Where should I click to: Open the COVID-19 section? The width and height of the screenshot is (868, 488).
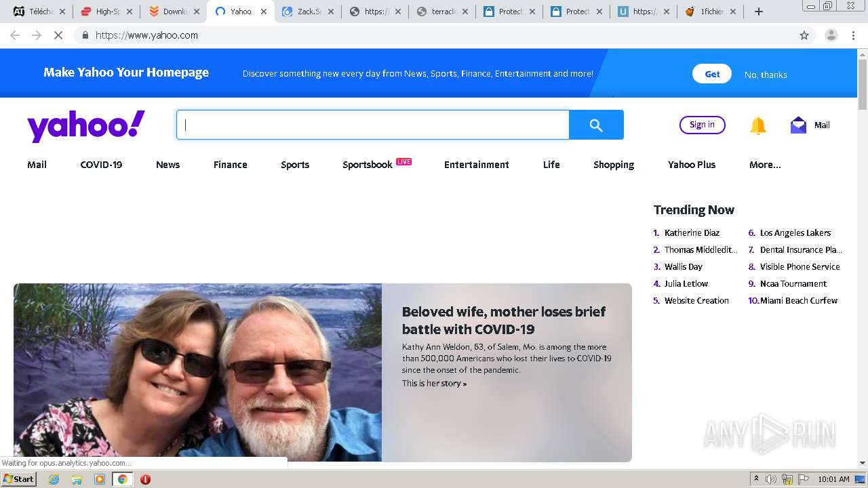point(101,165)
